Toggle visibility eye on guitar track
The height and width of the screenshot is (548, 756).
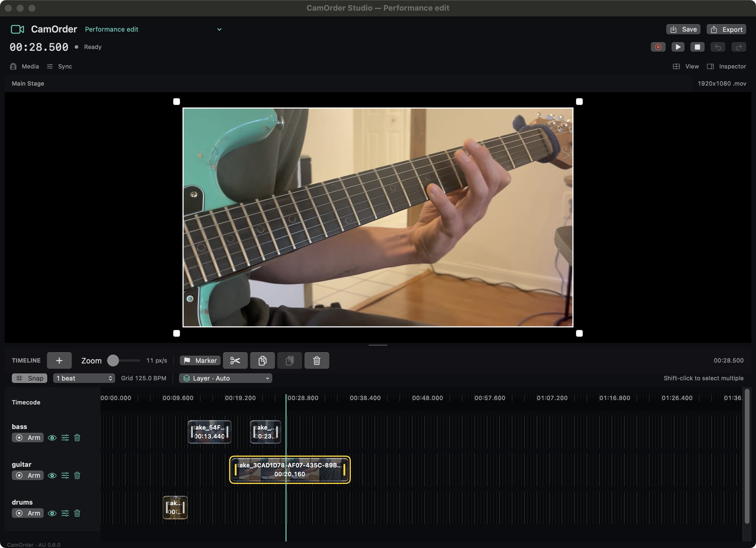(52, 475)
